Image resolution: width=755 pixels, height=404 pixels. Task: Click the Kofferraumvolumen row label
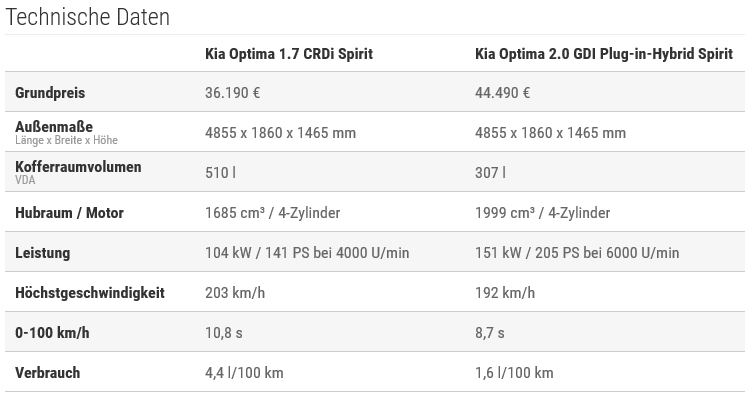[78, 167]
